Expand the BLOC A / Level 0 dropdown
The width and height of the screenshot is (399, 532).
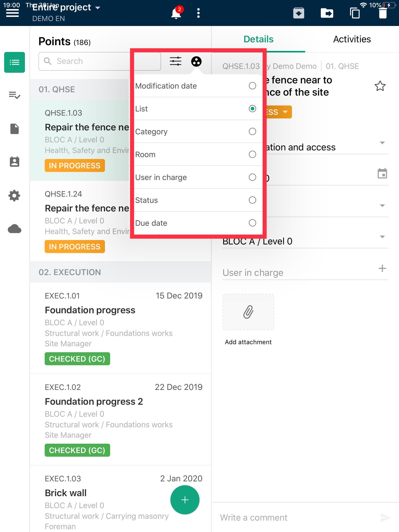(382, 237)
